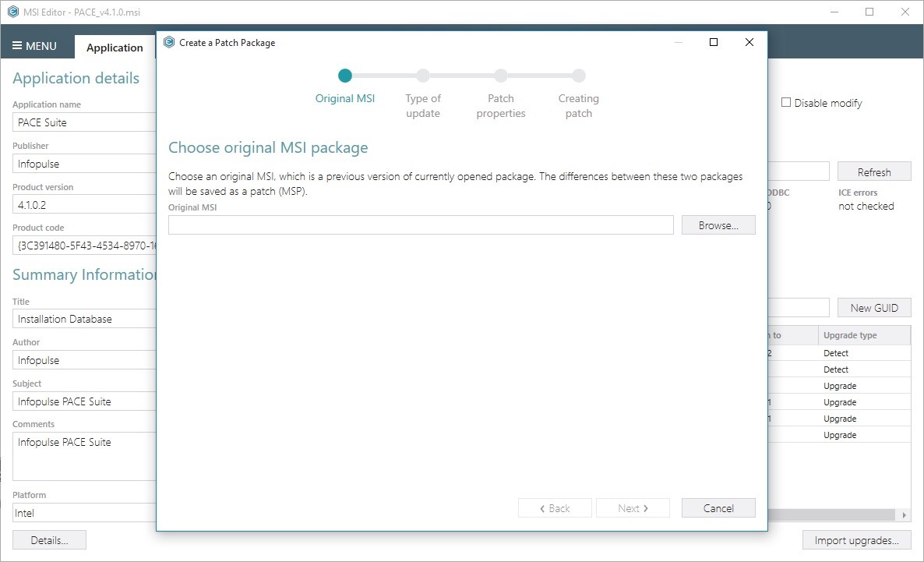Select the Patch properties step circle
Viewport: 924px width, 562px height.
tap(501, 76)
